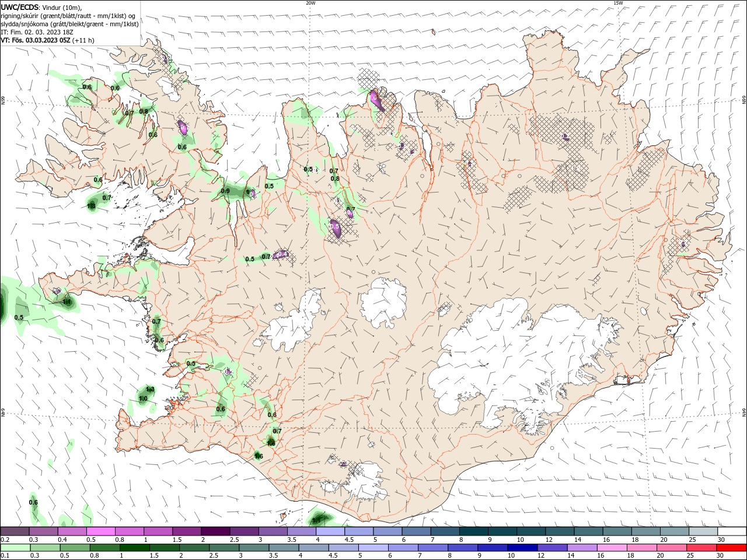This screenshot has width=747, height=560.
Task: Select the lower legend green swatch starting at 0.5
Action: click(75, 548)
